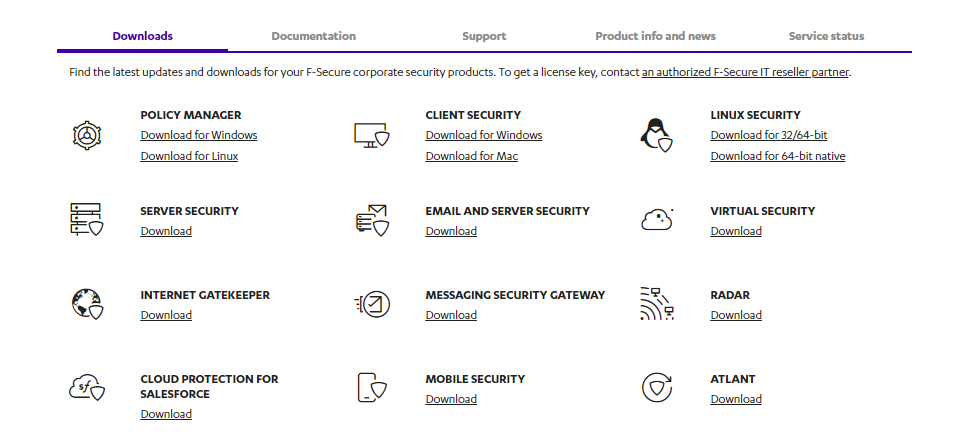Download Client Security for Mac
958x443 pixels.
[x=471, y=156]
